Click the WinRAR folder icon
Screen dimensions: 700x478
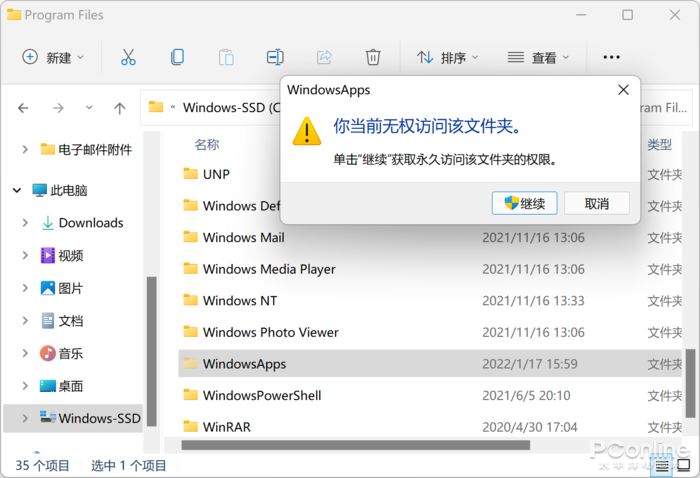[191, 426]
